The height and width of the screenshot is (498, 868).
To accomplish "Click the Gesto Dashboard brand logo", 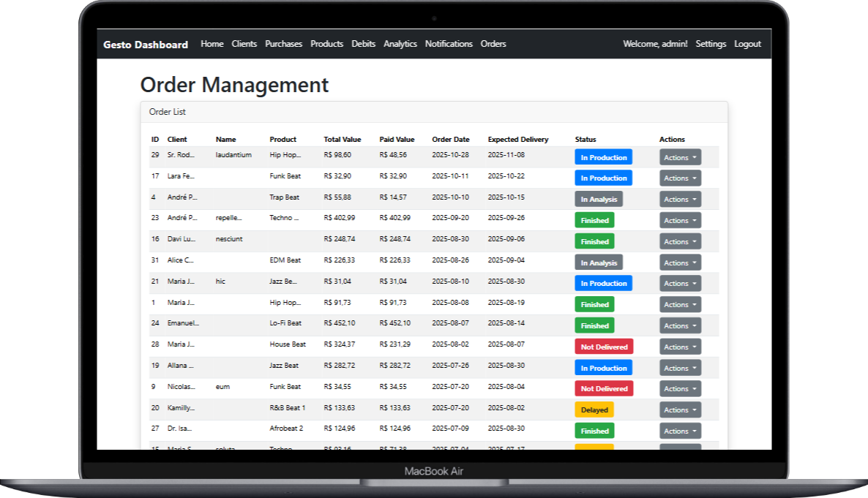I will click(144, 44).
